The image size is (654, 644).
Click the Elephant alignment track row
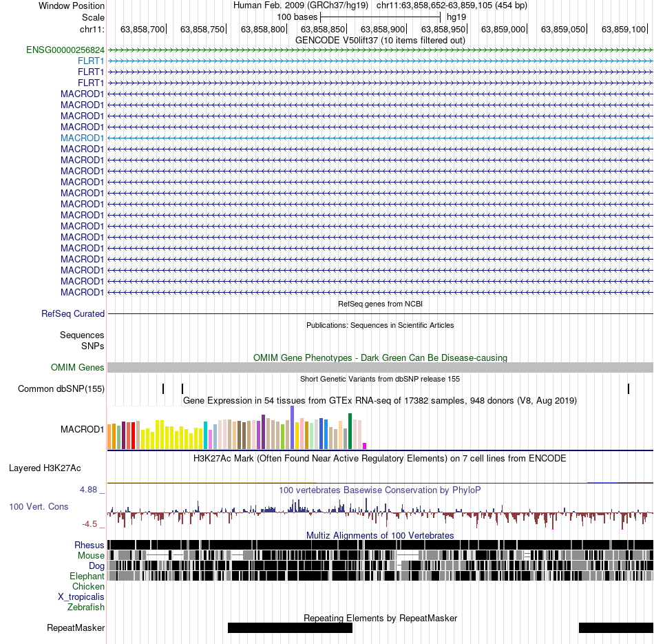pyautogui.click(x=380, y=576)
